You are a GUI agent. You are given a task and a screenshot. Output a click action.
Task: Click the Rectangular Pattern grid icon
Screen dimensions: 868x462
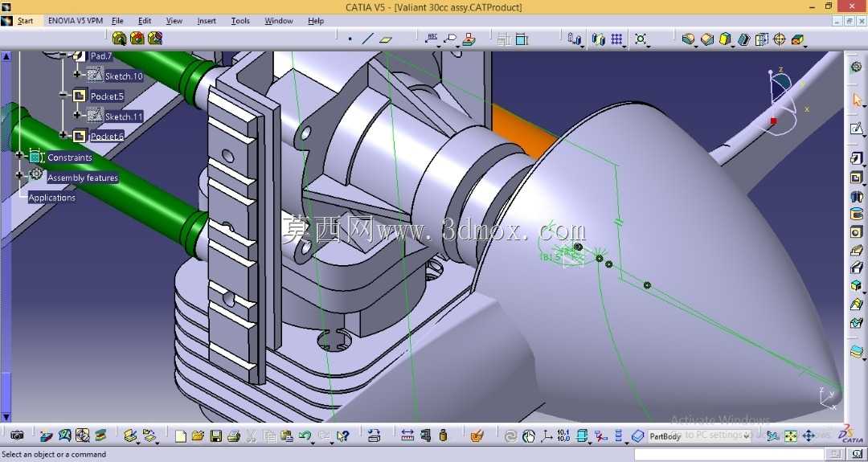click(616, 39)
